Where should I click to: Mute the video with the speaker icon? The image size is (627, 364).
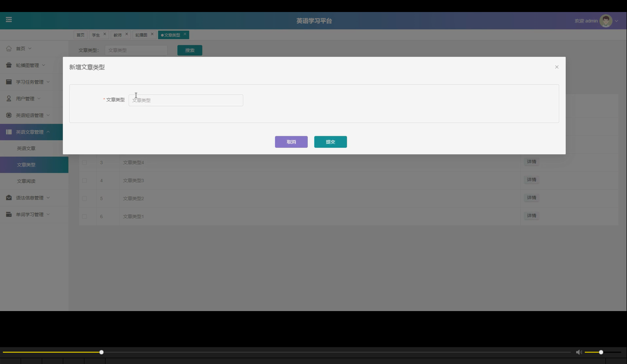[579, 352]
